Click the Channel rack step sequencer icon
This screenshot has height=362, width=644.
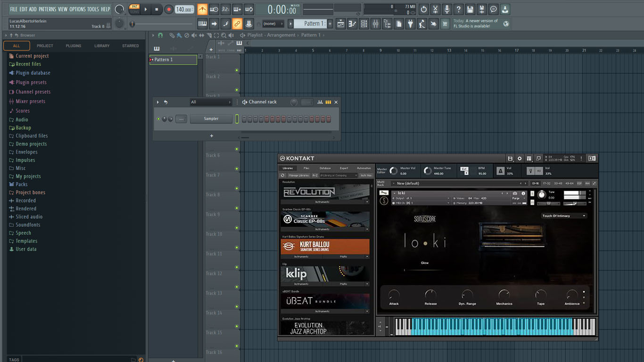pyautogui.click(x=328, y=102)
